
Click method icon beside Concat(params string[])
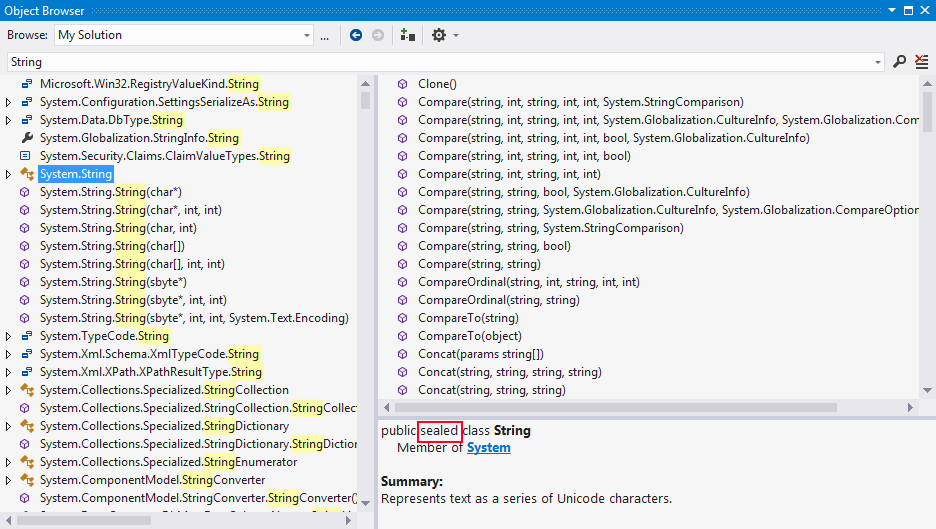click(x=403, y=354)
